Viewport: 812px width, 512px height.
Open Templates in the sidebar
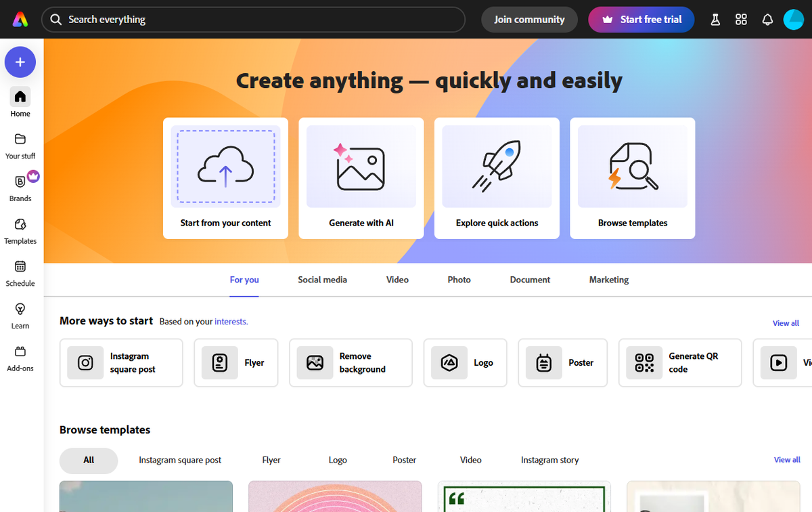20,230
